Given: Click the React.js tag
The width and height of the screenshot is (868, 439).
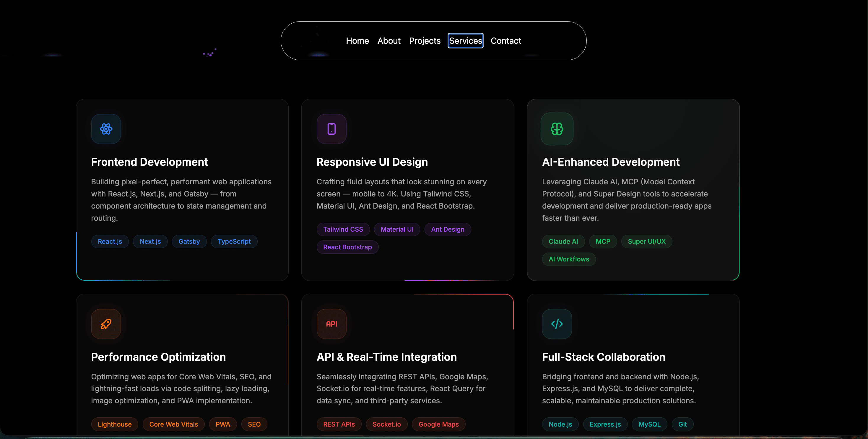Looking at the screenshot, I should point(110,242).
